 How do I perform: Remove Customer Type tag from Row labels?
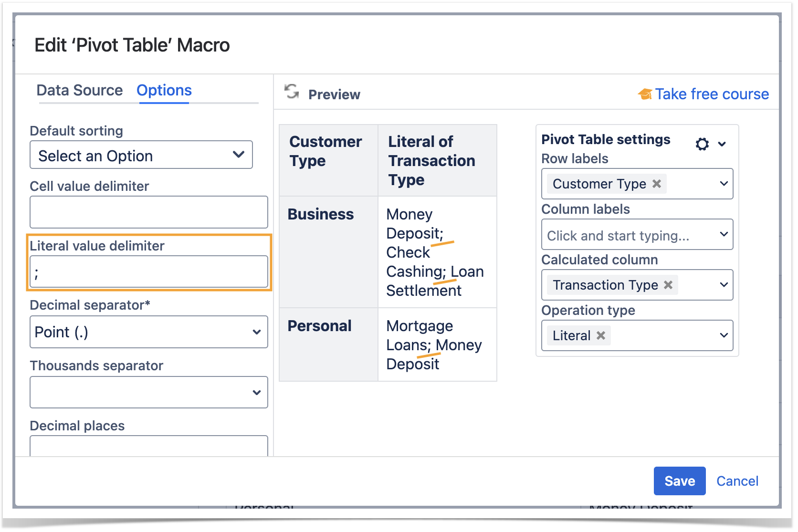657,184
